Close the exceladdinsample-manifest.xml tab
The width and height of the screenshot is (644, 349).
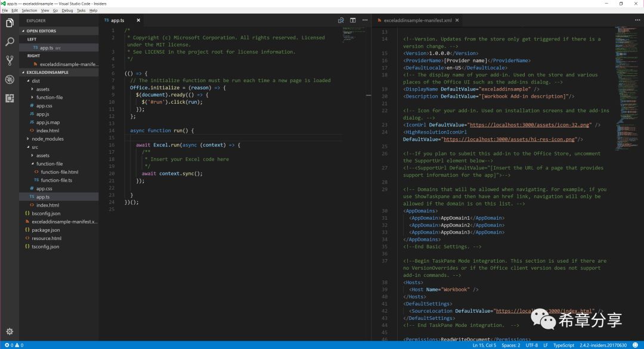457,20
